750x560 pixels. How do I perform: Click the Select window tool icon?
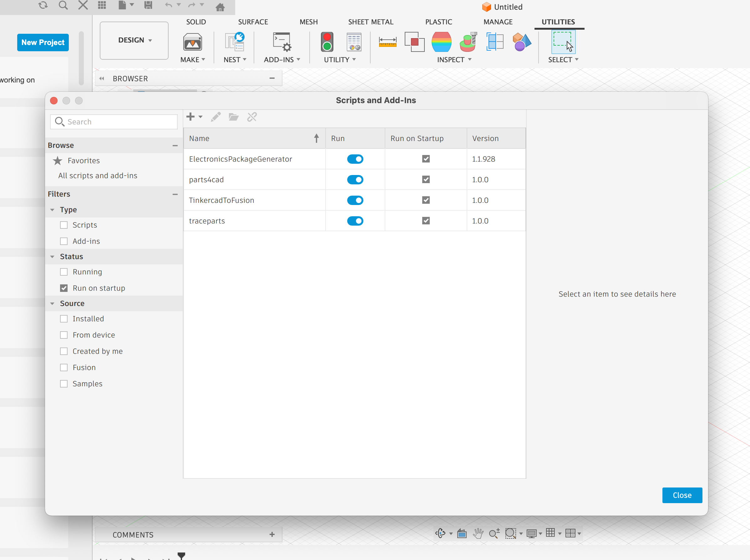563,42
